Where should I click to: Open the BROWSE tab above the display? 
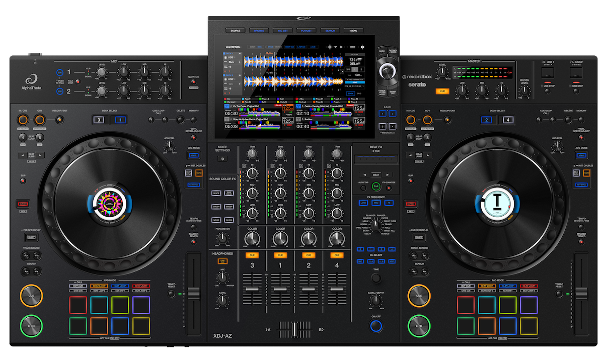click(259, 31)
